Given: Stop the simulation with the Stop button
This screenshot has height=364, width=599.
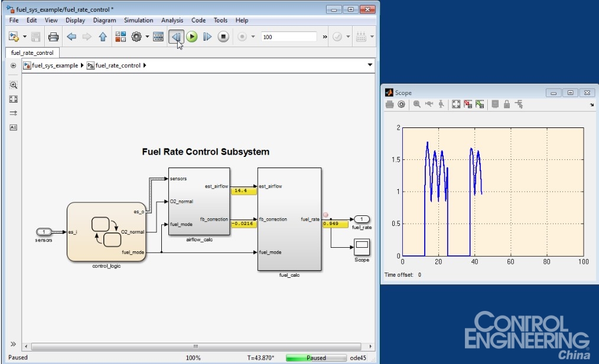Looking at the screenshot, I should (223, 37).
